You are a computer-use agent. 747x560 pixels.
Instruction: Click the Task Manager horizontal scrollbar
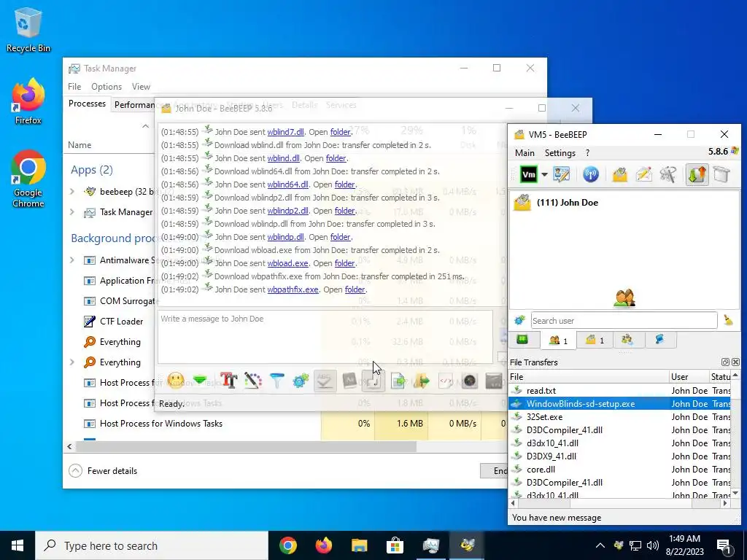tap(246, 447)
